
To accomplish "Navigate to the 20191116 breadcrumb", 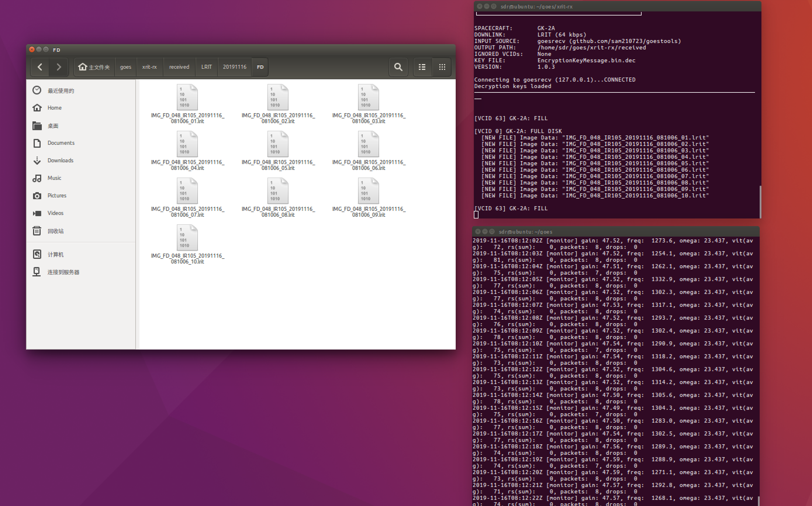I will (234, 67).
